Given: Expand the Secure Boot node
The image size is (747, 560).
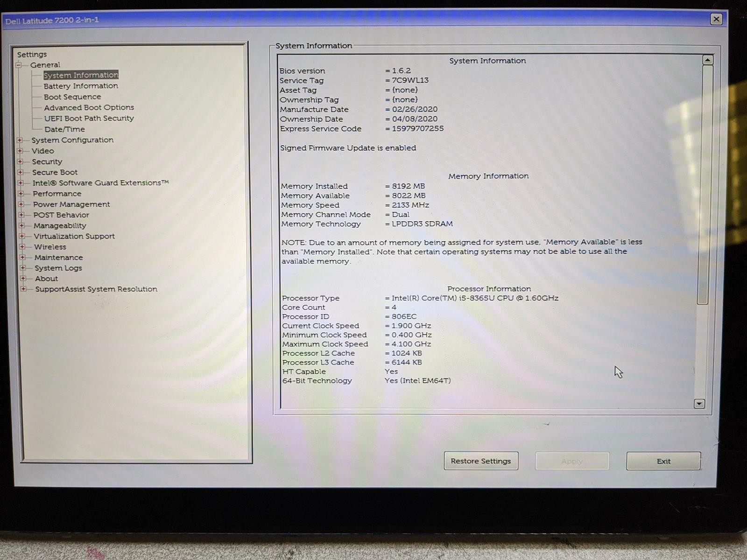Looking at the screenshot, I should tap(20, 172).
